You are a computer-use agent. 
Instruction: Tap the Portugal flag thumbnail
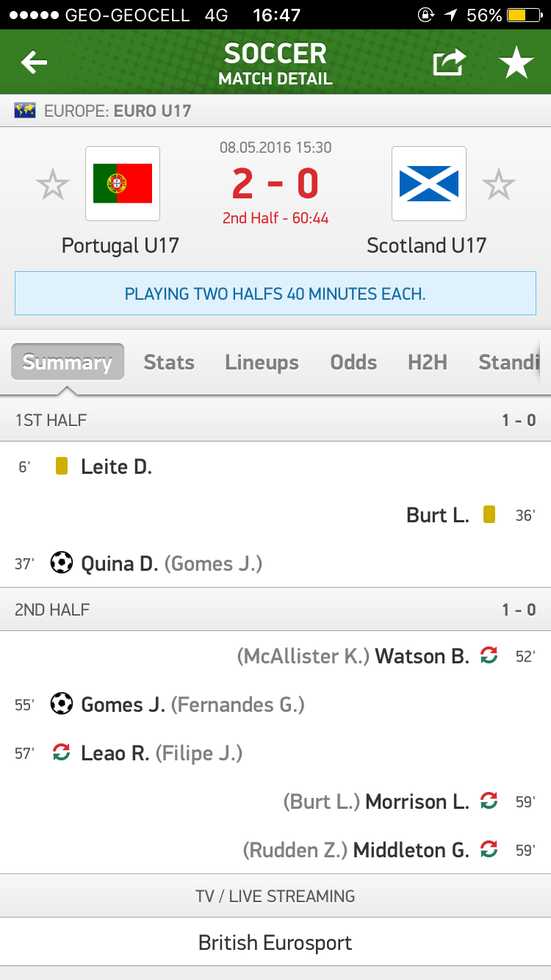(x=123, y=184)
